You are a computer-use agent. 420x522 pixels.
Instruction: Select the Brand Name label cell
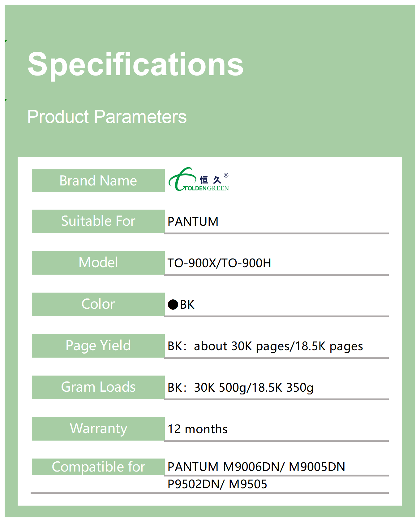(x=98, y=181)
